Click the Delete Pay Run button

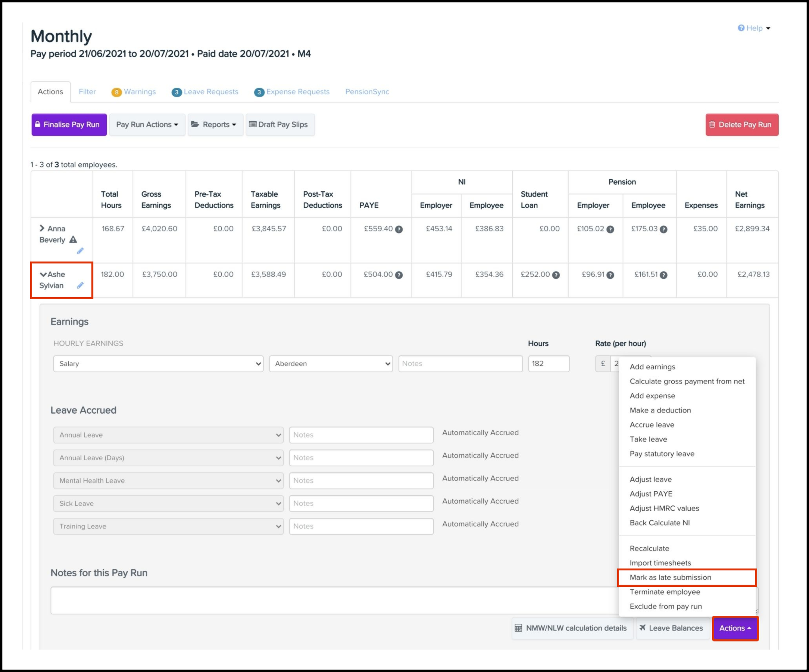[742, 125]
